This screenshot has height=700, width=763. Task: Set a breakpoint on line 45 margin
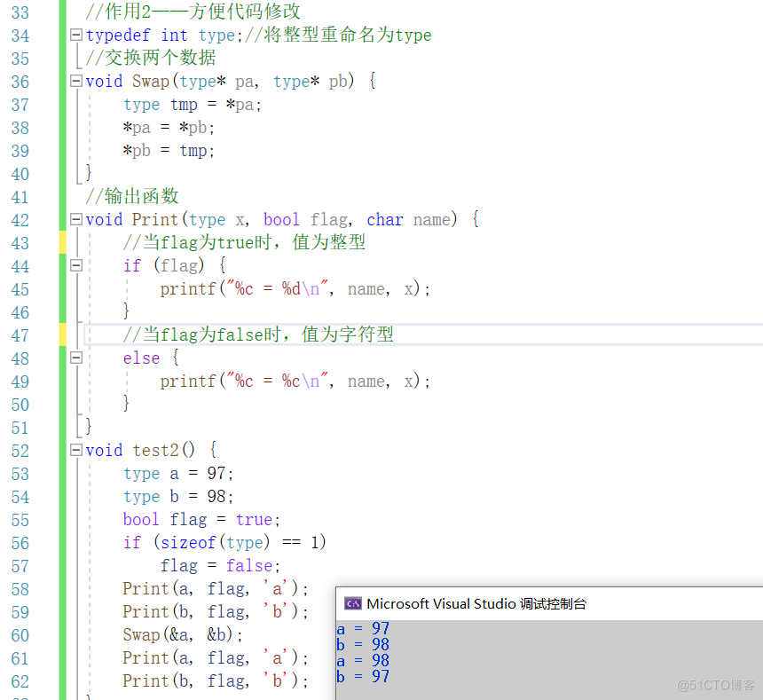tap(9, 288)
